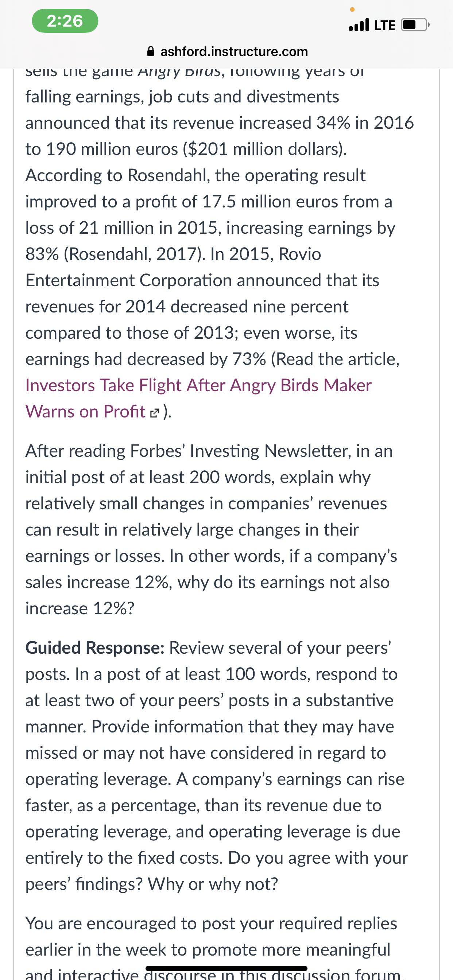Tap the increase 12%? question text
This screenshot has width=453, height=980.
[80, 608]
